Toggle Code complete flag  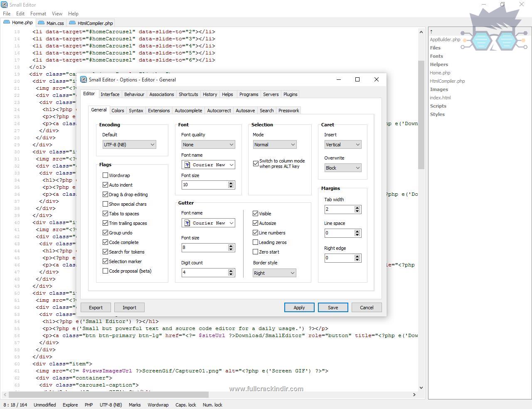coord(105,242)
